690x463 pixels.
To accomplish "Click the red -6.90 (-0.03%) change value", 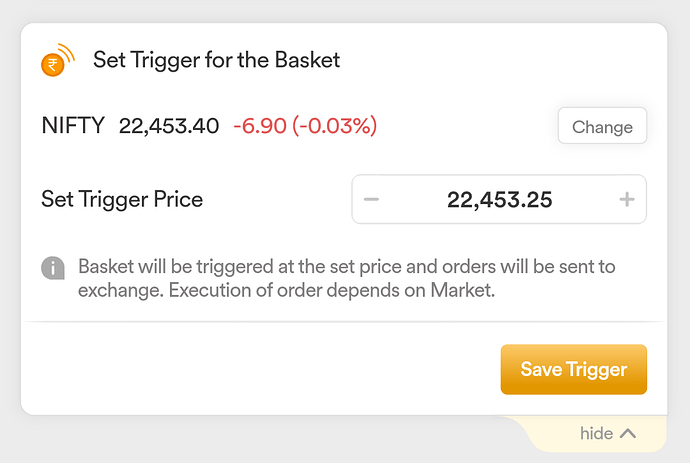I will pos(305,126).
